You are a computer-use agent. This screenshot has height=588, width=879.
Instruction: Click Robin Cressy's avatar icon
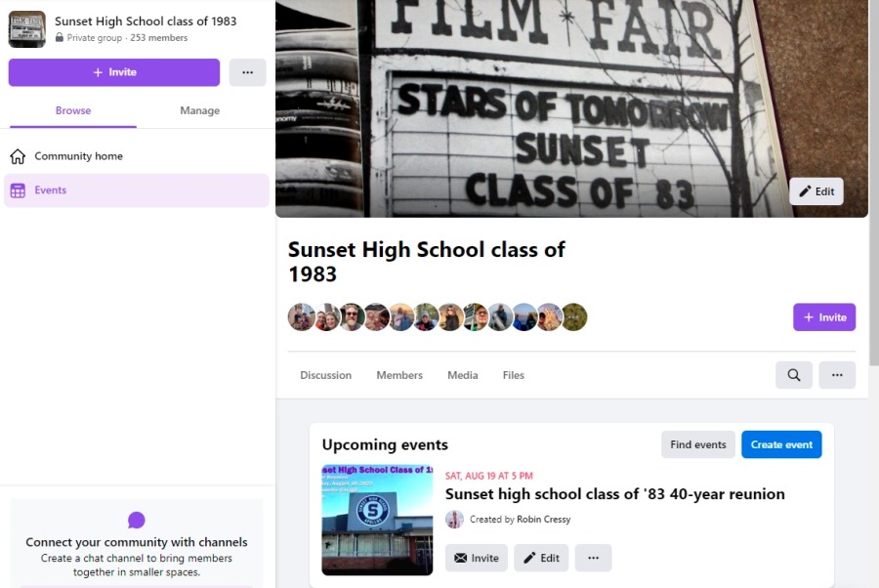coord(454,520)
